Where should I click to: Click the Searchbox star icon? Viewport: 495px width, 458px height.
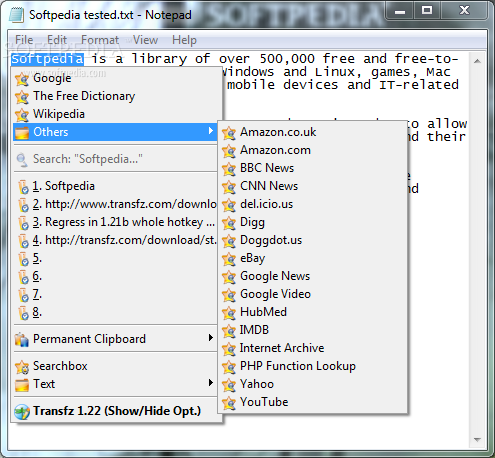tap(22, 366)
